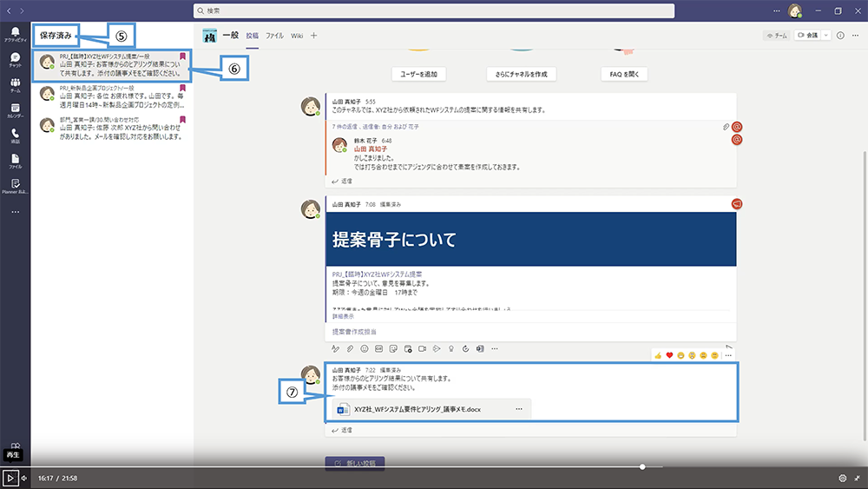The height and width of the screenshot is (489, 868).
Task: Click the 提案書作成担当 reply box
Action: 530,332
